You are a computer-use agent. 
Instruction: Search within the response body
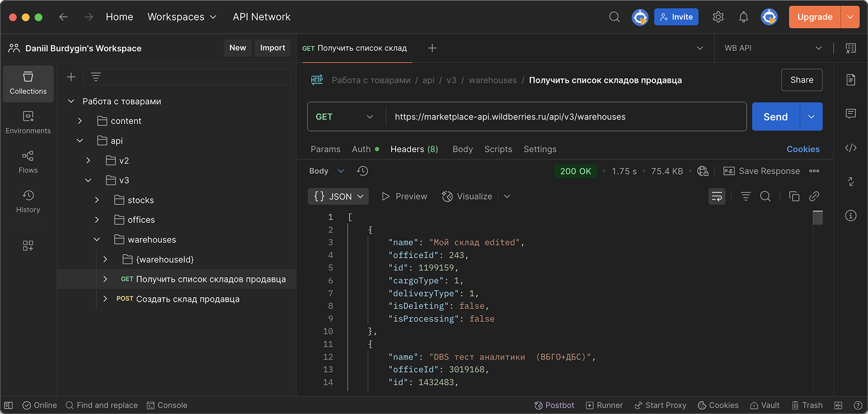pyautogui.click(x=765, y=196)
